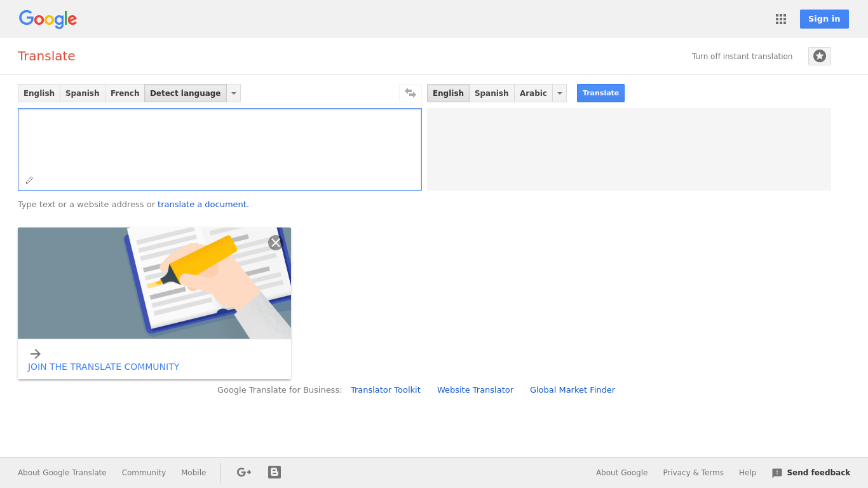The height and width of the screenshot is (488, 868).
Task: Click Send feedback text
Action: tap(818, 473)
